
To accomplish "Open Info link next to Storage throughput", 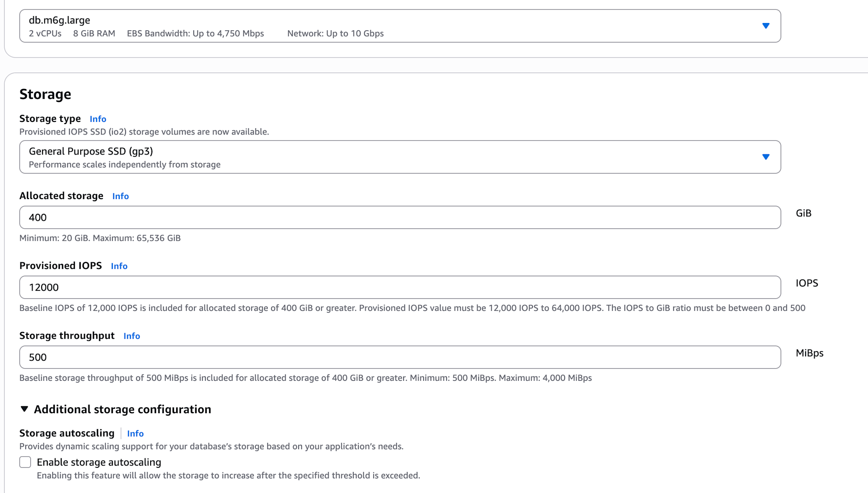I will click(x=132, y=336).
